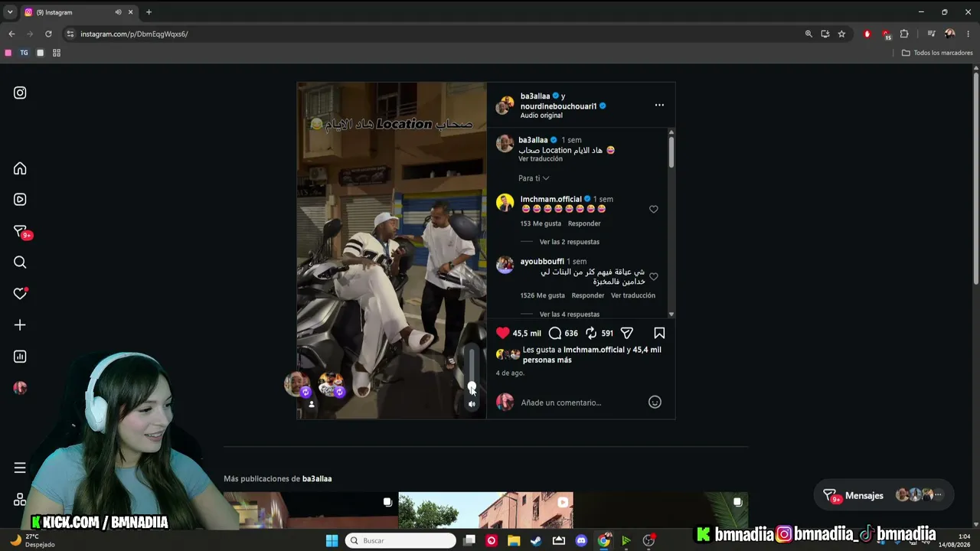Open the floating Mensajes panel

tap(884, 495)
